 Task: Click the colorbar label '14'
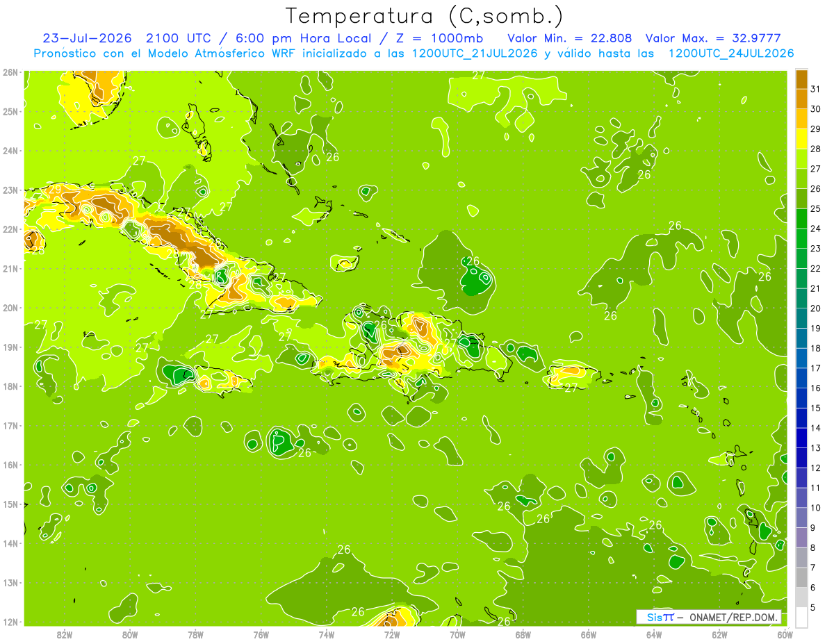point(816,428)
